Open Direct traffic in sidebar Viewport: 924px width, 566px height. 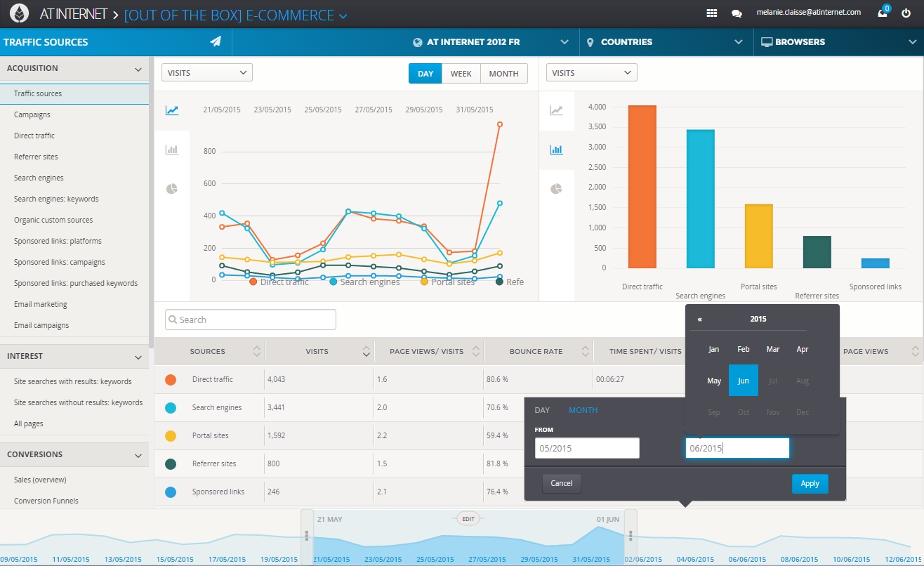coord(34,136)
